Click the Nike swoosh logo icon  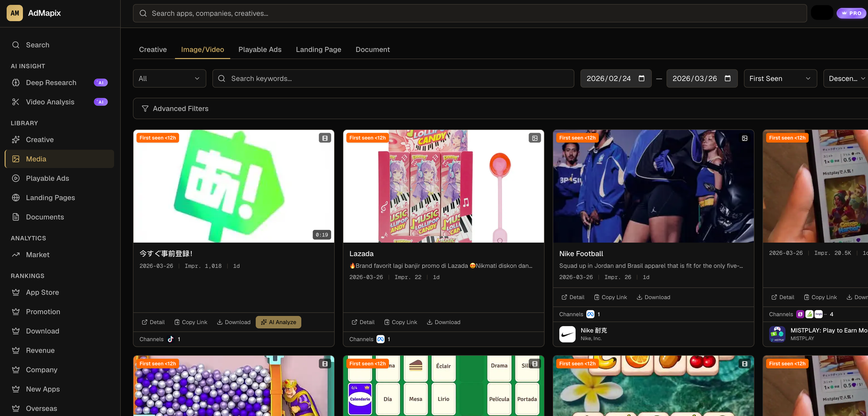click(567, 334)
